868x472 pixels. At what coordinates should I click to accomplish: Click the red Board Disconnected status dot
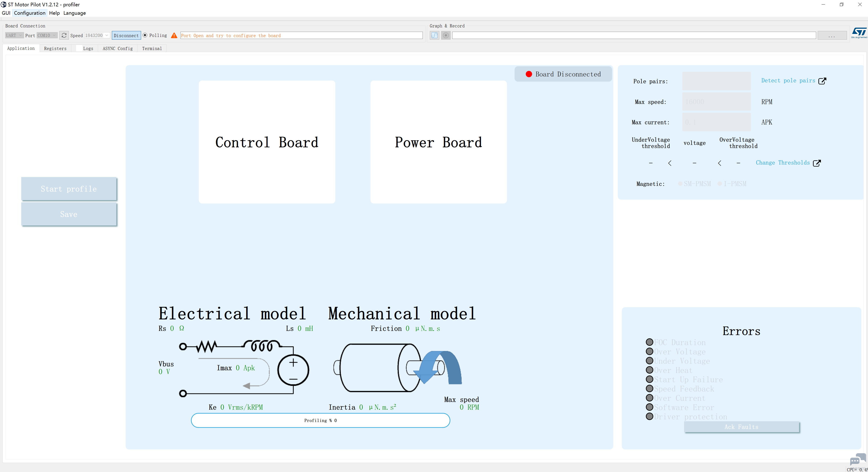[529, 74]
